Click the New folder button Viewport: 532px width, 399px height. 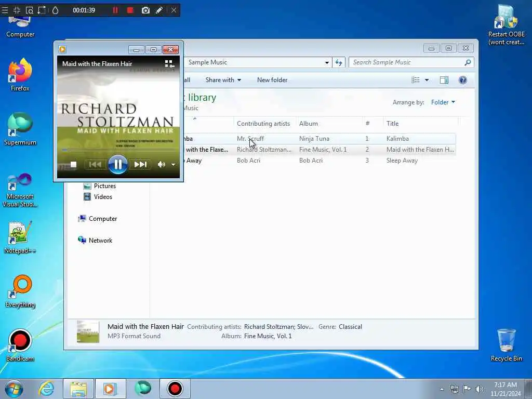(x=272, y=80)
